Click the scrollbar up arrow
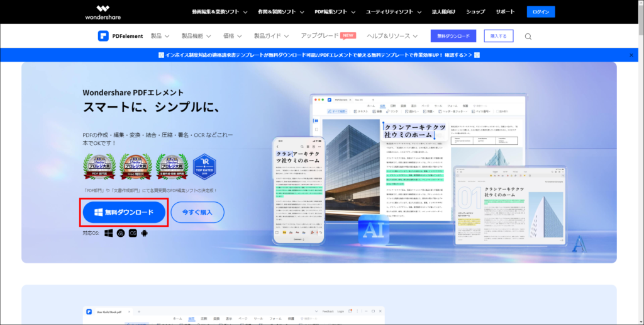This screenshot has height=325, width=644. pyautogui.click(x=641, y=3)
